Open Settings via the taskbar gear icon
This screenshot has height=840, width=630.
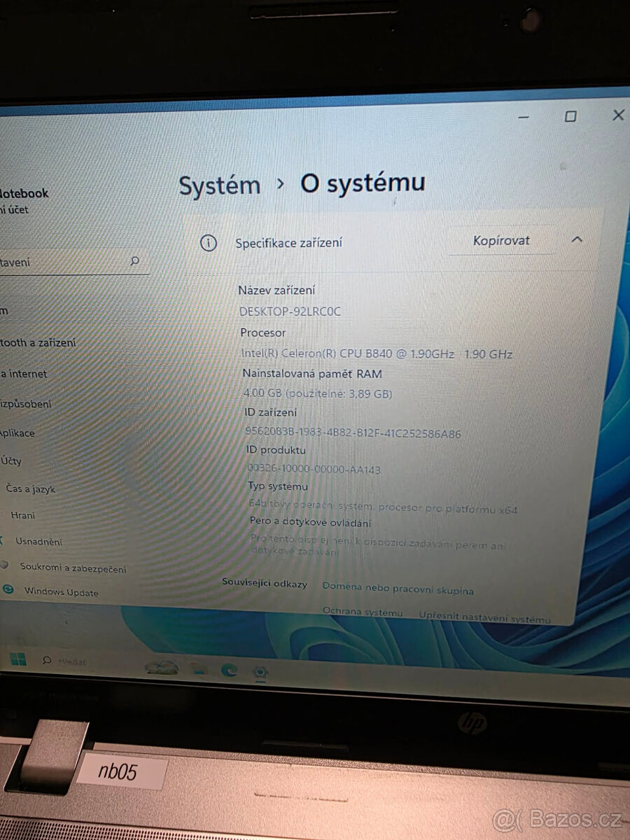(x=262, y=672)
